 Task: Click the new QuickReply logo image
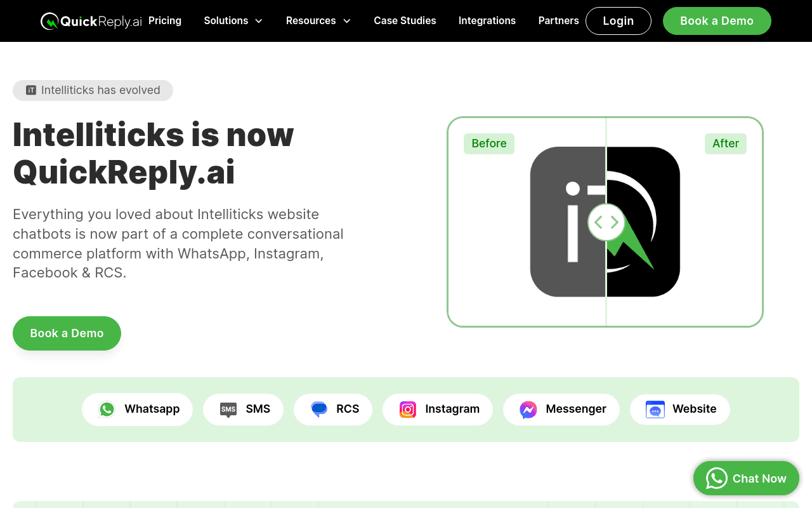pyautogui.click(x=643, y=222)
